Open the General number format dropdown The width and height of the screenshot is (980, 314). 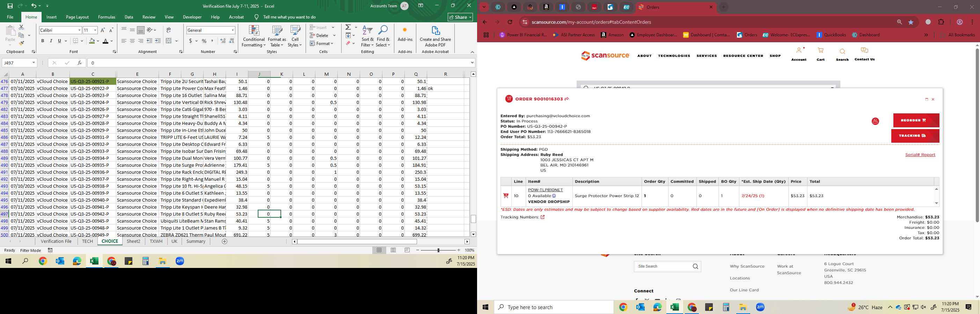tap(233, 30)
